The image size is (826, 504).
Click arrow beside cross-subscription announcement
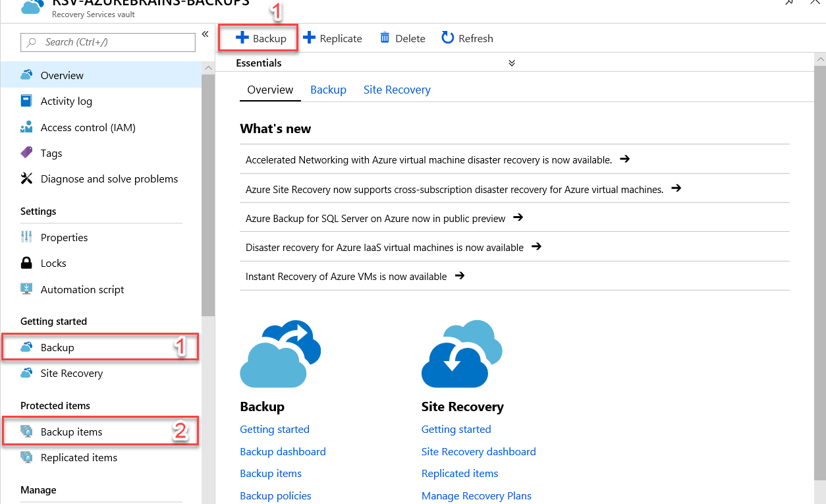click(x=676, y=188)
